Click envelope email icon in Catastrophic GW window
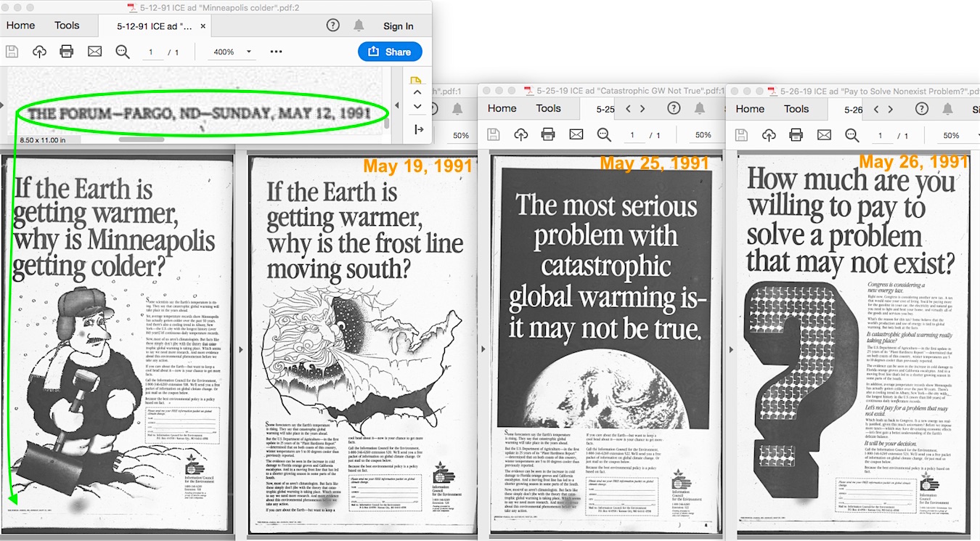The width and height of the screenshot is (980, 541). coord(576,135)
